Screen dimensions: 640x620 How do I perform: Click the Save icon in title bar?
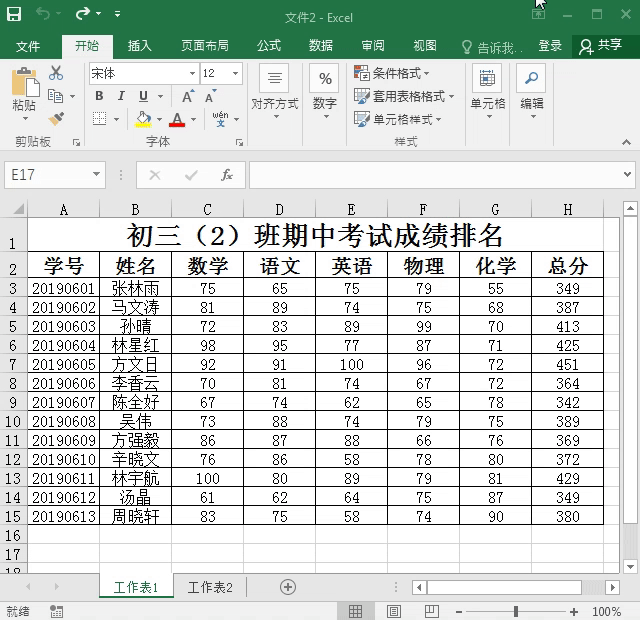click(14, 14)
